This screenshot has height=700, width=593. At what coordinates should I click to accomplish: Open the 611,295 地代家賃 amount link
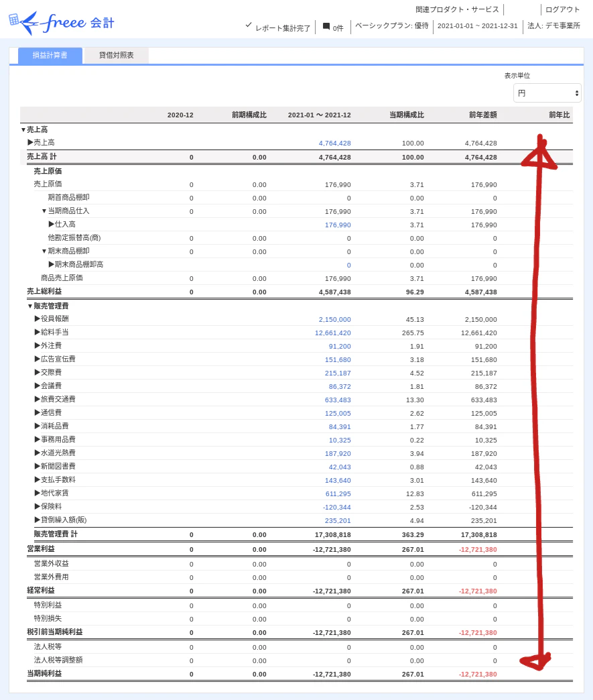pos(338,493)
